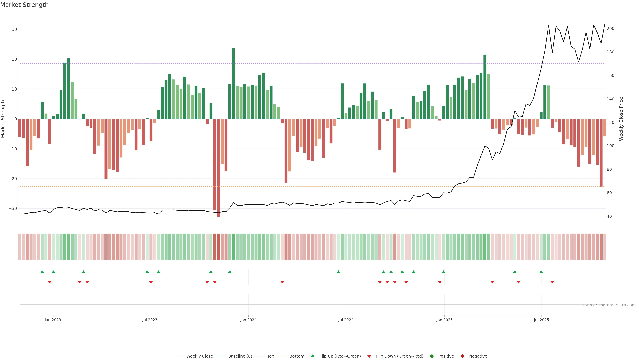This screenshot has height=362, width=644.
Task: Click the tallest green bar near Jan 2024
Action: pyautogui.click(x=233, y=83)
